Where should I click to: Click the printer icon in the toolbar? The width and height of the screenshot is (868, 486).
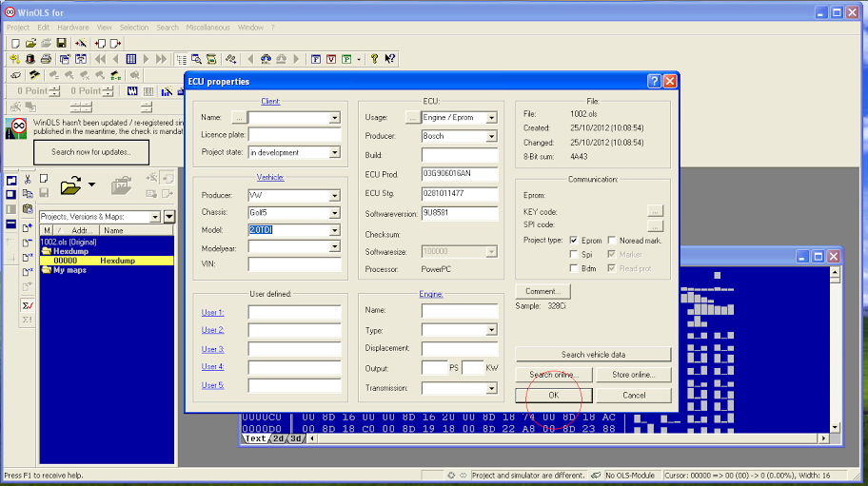pos(46,59)
